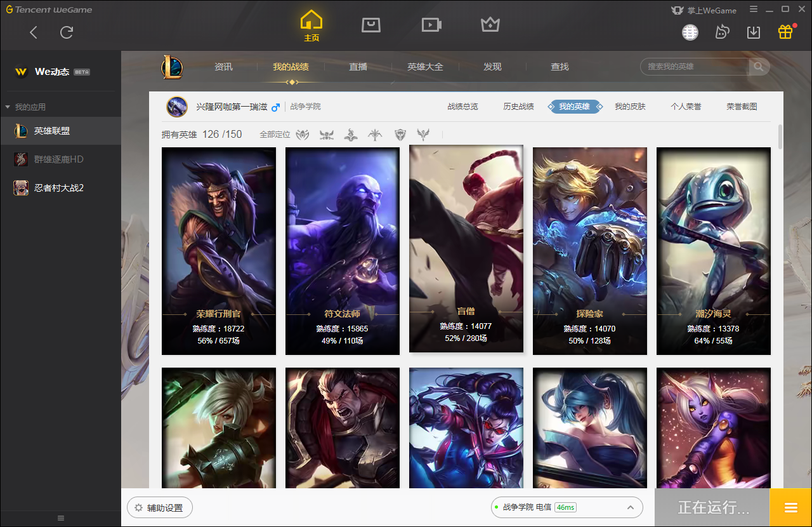Viewport: 812px width, 527px height.
Task: Open the friends chat icon
Action: pyautogui.click(x=722, y=32)
